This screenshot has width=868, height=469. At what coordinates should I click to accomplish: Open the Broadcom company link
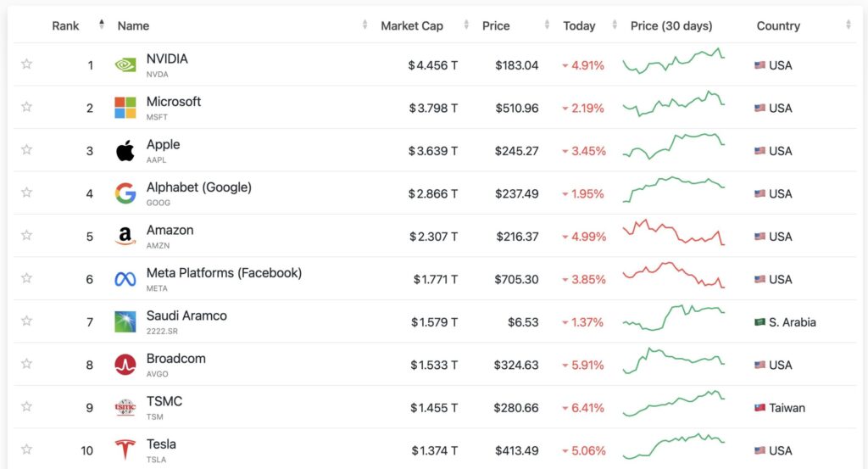pyautogui.click(x=175, y=359)
